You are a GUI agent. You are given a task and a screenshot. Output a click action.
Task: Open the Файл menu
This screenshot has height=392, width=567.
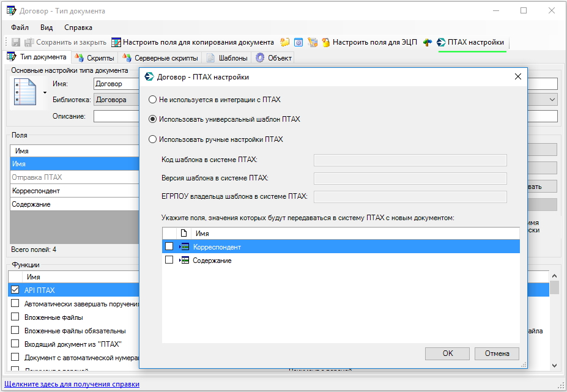point(20,28)
